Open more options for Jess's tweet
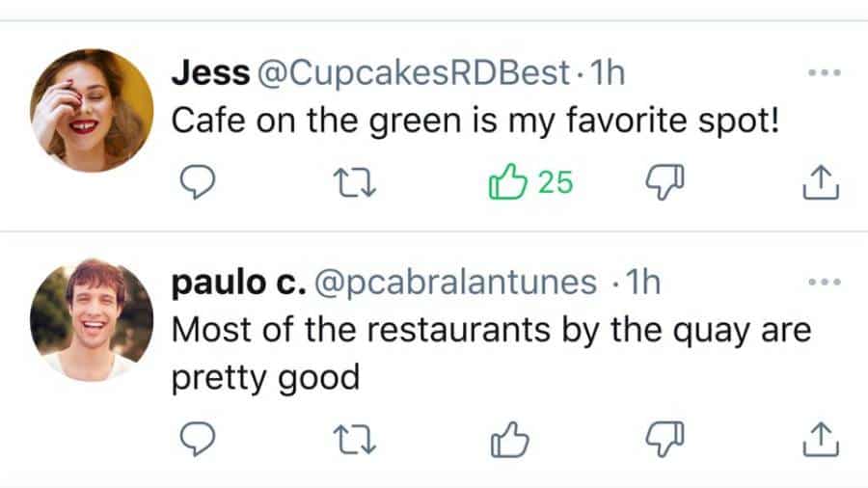The image size is (868, 488). (826, 73)
